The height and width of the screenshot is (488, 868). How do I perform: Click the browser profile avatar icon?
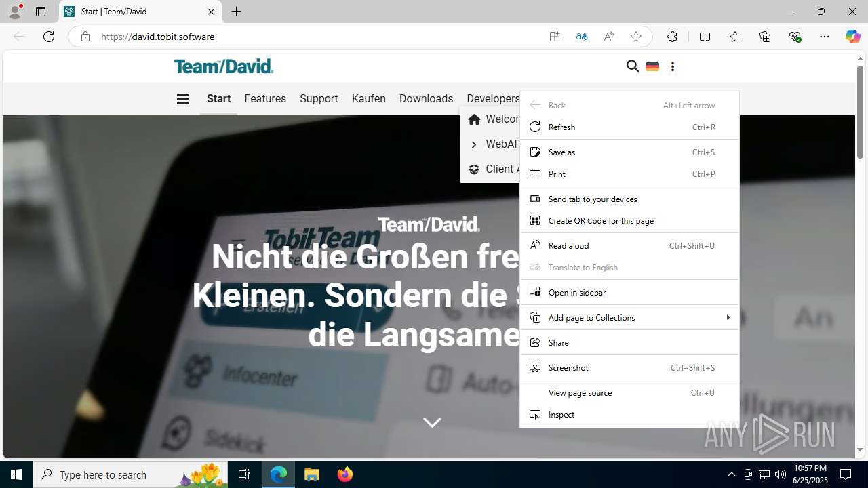point(15,12)
